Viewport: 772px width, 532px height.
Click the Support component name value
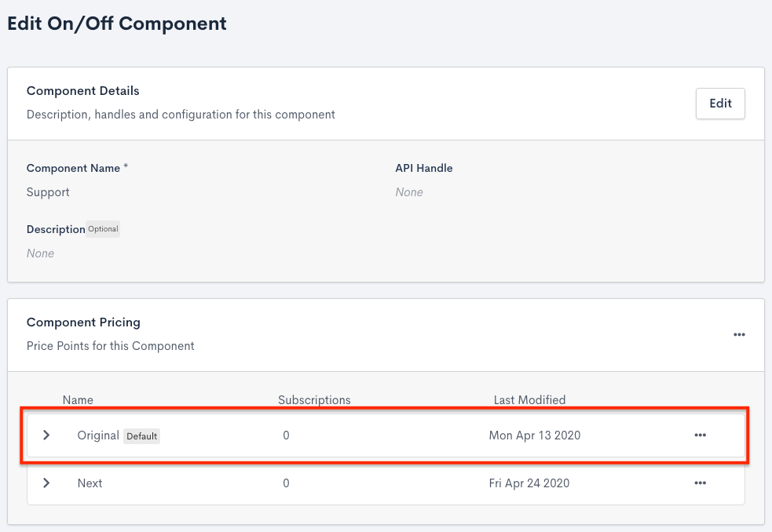48,192
